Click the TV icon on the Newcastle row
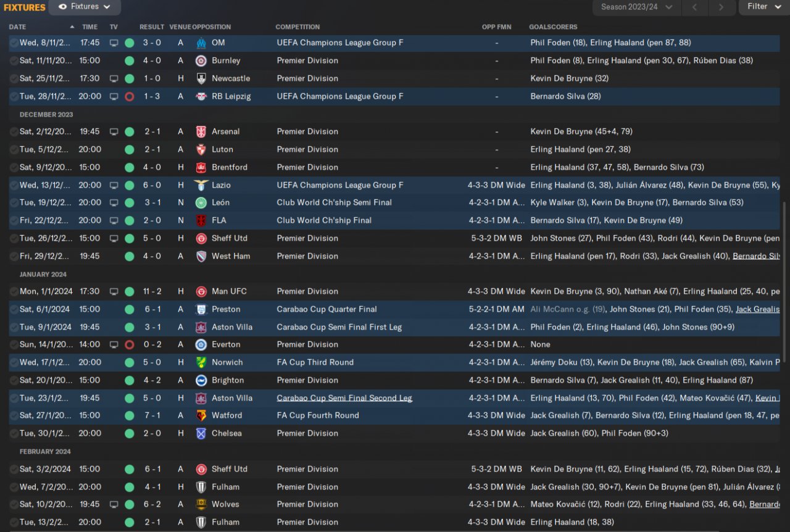Viewport: 790px width, 532px height. (114, 78)
